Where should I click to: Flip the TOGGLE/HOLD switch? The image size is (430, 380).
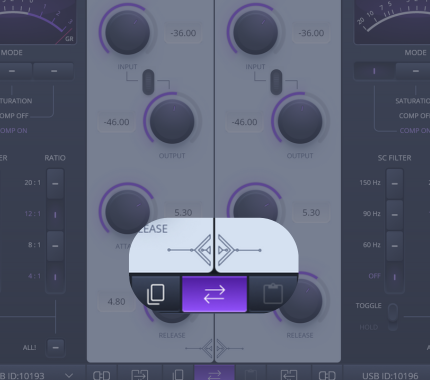(393, 317)
